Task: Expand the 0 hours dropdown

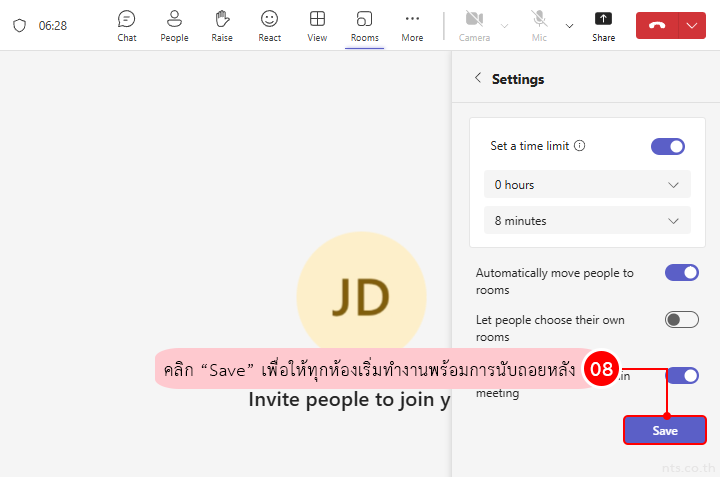Action: pyautogui.click(x=587, y=184)
